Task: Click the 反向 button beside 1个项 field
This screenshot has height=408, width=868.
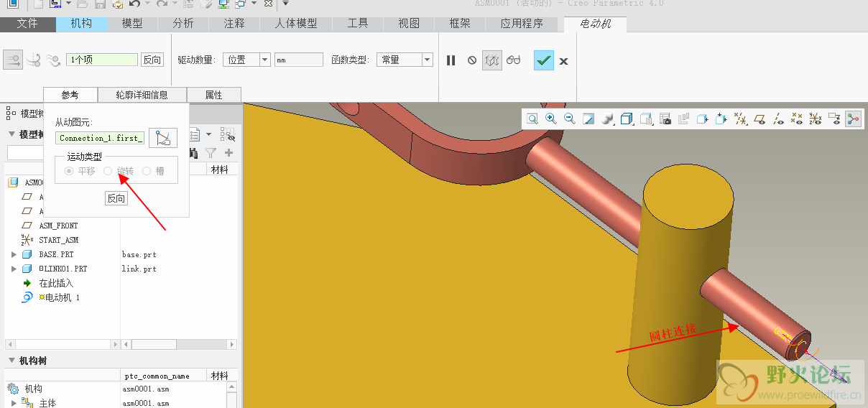Action: coord(152,60)
